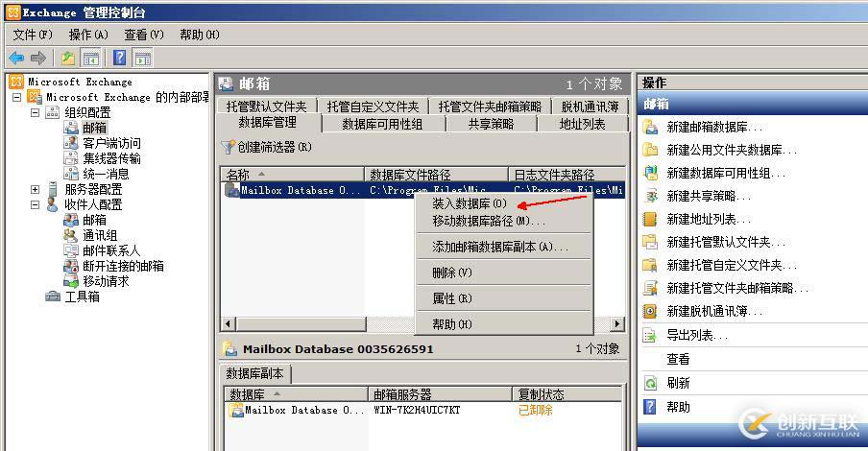Click the 客户端访问 tree icon

pyautogui.click(x=71, y=143)
